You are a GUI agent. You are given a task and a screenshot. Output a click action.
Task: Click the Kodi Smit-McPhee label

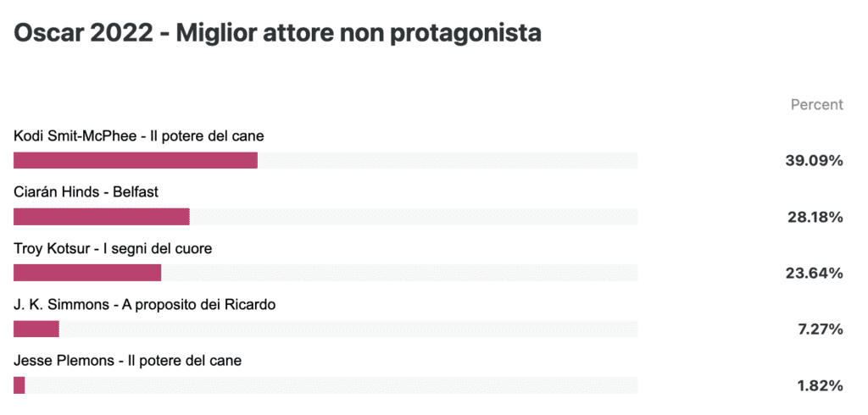pos(138,136)
